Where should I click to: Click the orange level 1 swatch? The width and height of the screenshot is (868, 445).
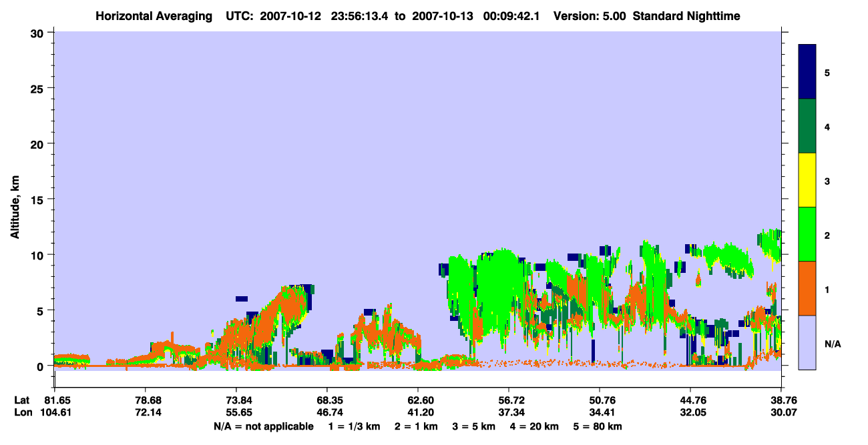pos(807,288)
